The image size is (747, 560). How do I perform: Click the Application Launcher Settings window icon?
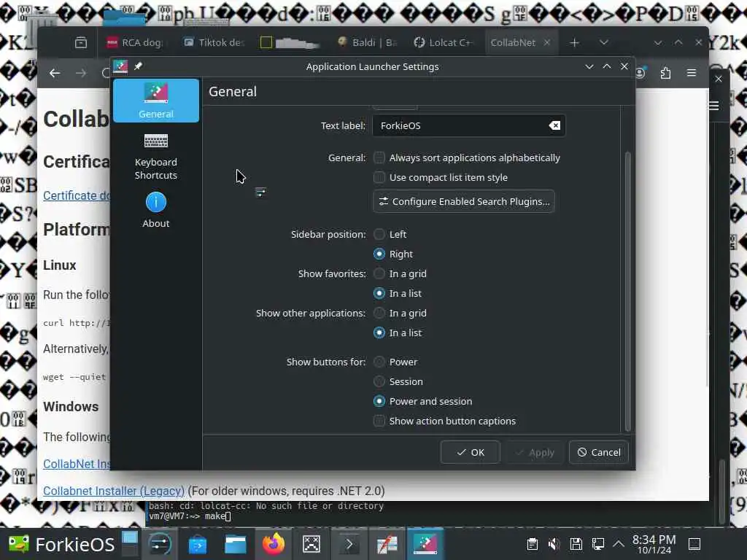[x=120, y=66]
